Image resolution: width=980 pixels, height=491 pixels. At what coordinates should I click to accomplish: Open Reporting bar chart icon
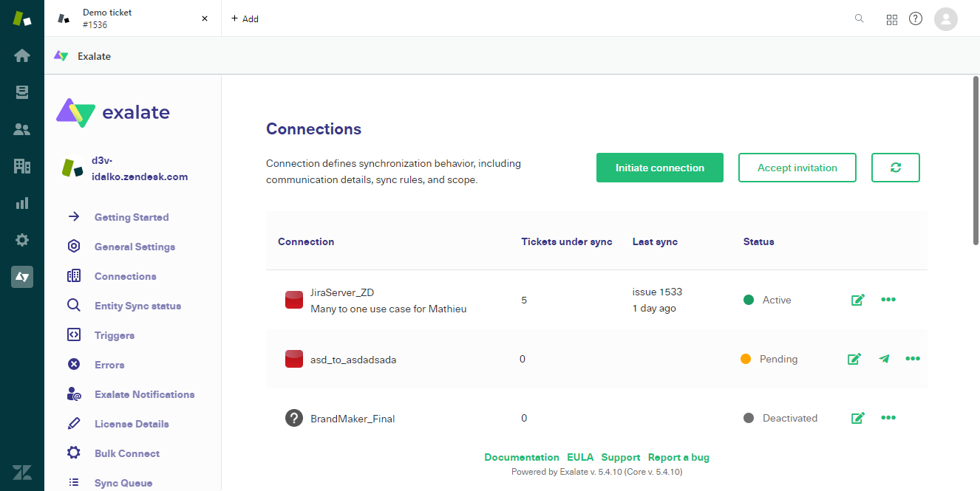[22, 203]
